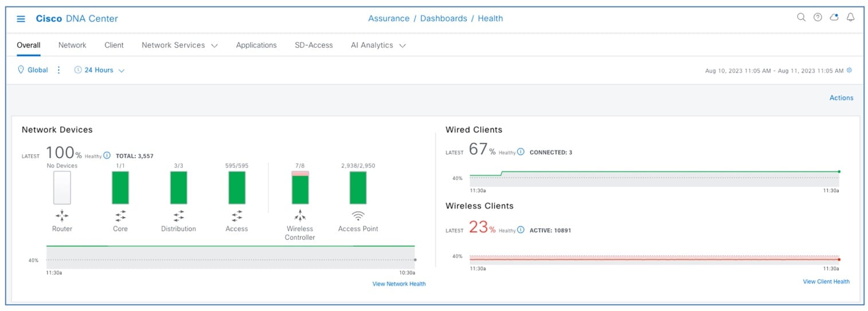Click the search magnifier icon

click(801, 17)
